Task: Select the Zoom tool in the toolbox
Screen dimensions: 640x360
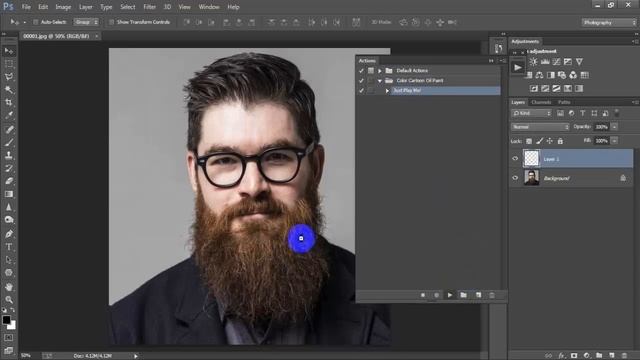Action: (9, 300)
